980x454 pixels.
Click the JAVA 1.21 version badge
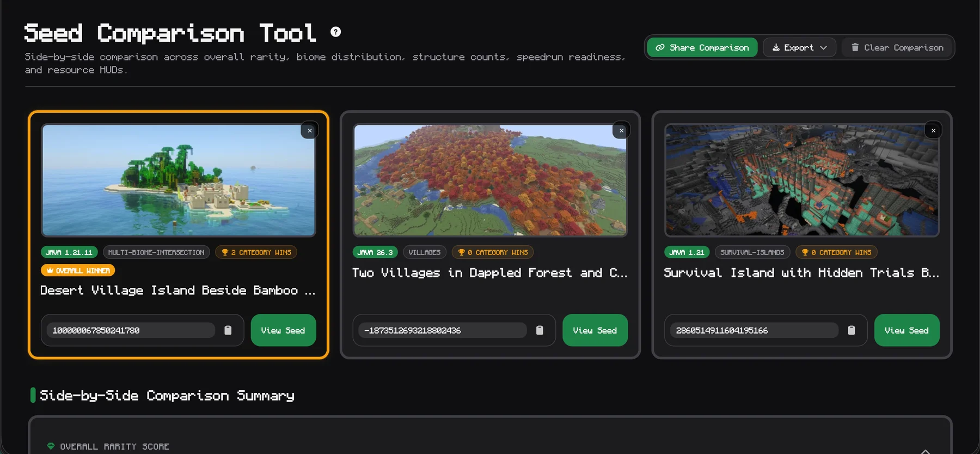(x=687, y=252)
